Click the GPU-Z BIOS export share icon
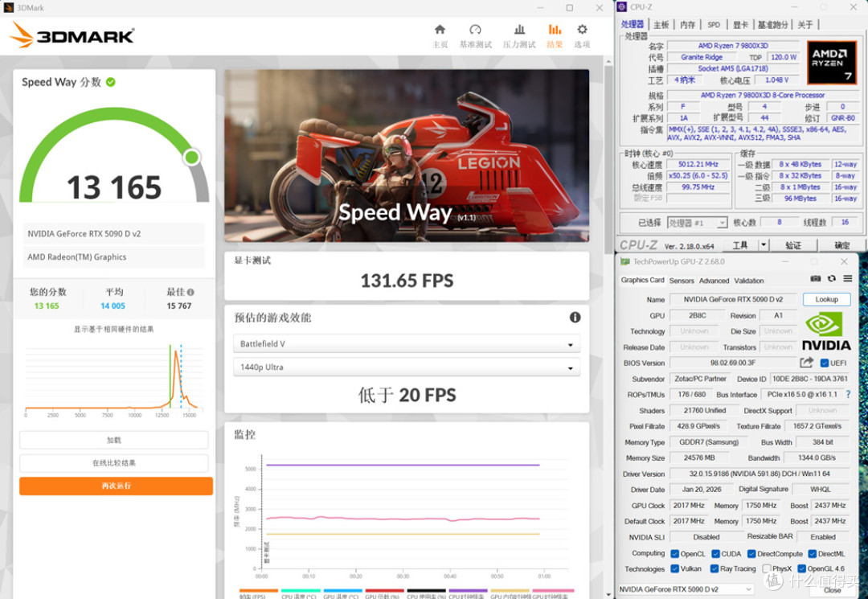868x599 pixels. click(x=807, y=363)
